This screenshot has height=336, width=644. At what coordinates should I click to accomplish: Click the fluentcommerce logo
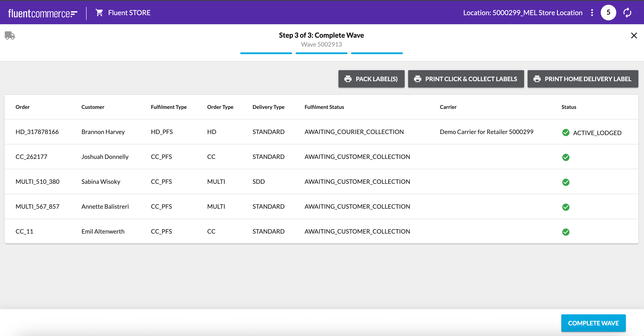(43, 13)
